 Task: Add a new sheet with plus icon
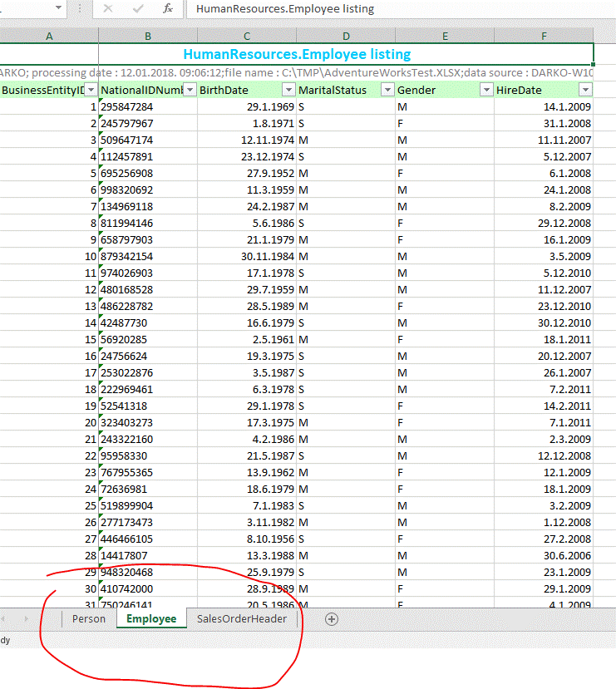332,619
